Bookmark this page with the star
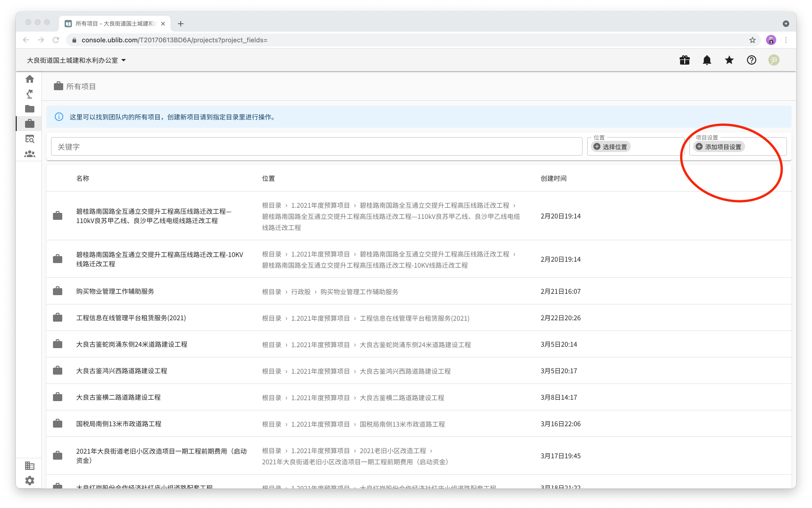 (752, 40)
